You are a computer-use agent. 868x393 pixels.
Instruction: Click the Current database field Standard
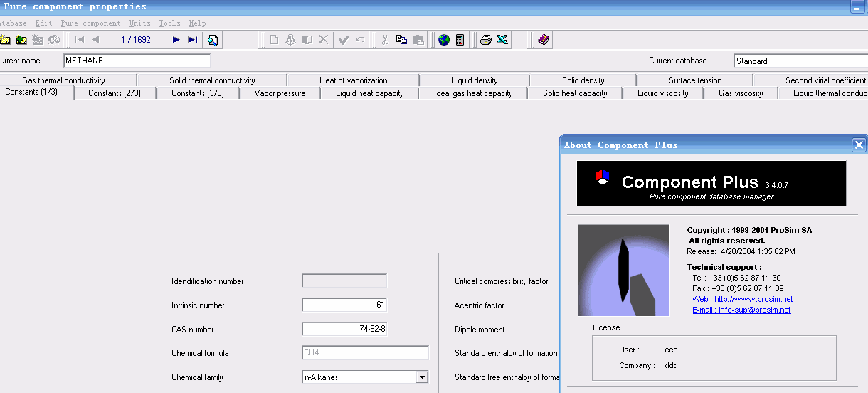click(x=800, y=61)
